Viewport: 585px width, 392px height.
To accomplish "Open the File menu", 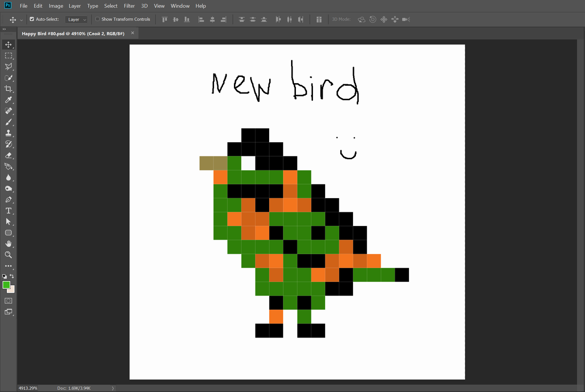I will coord(23,6).
